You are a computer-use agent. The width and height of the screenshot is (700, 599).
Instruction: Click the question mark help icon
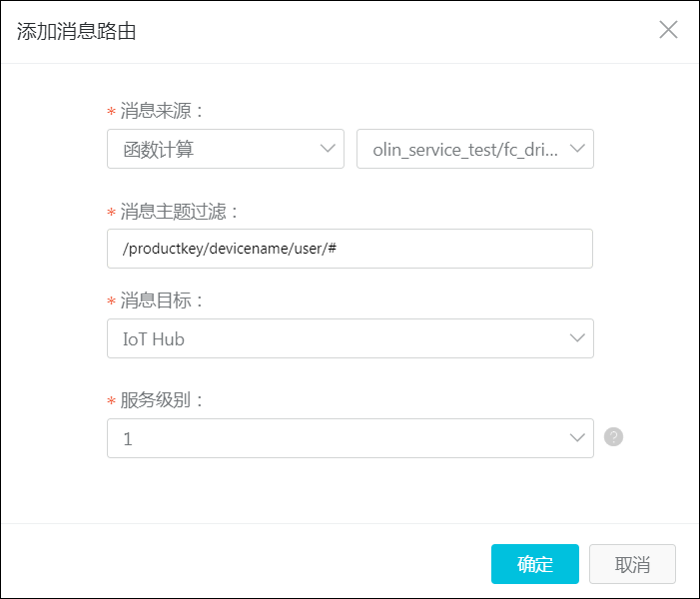(613, 437)
